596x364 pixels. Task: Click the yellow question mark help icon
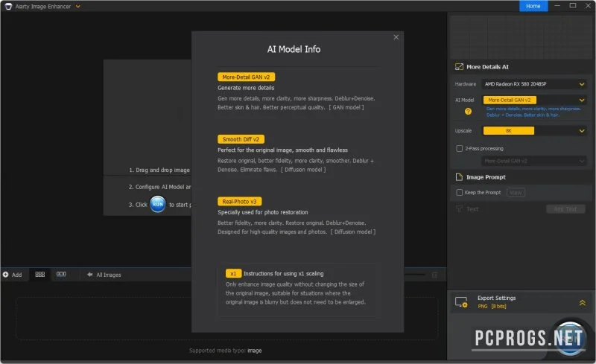point(468,112)
